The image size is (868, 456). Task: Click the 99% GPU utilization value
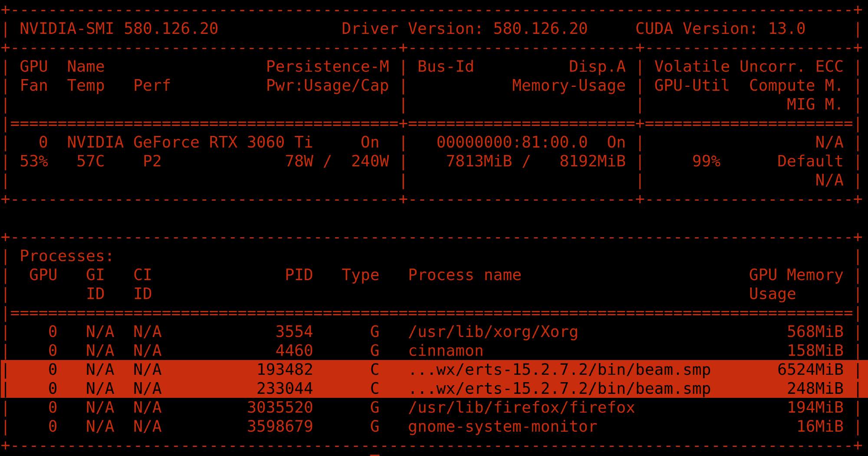[x=706, y=161]
